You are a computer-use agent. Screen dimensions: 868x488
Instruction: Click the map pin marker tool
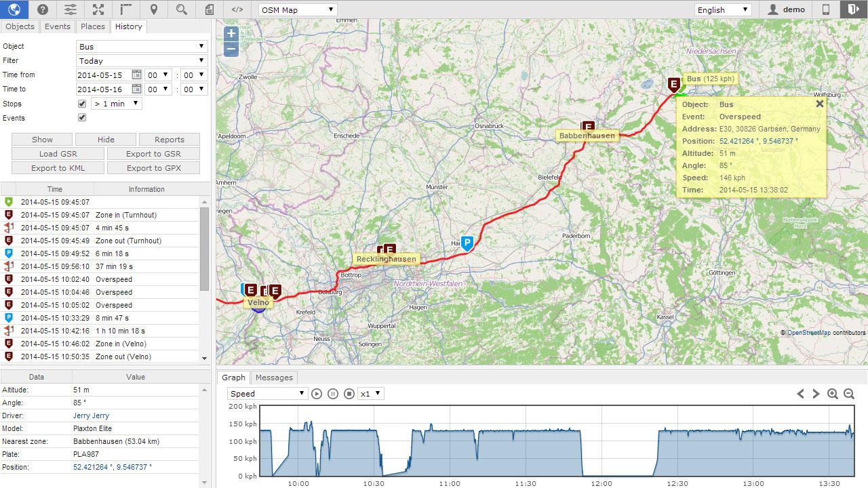(x=154, y=9)
